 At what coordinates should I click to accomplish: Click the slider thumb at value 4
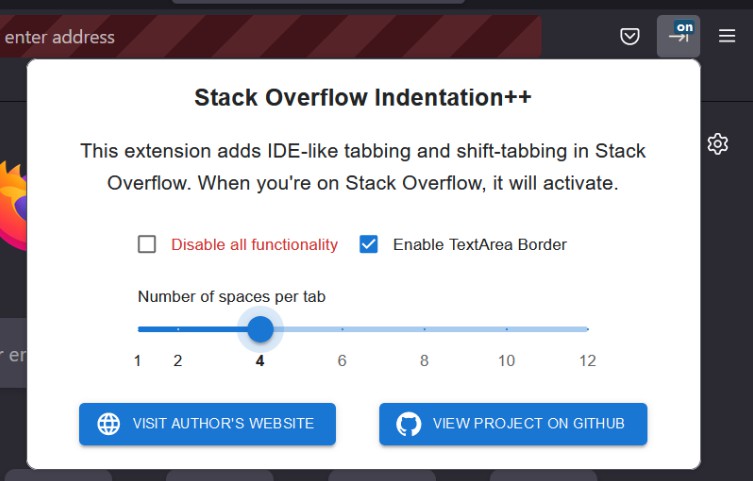point(260,328)
